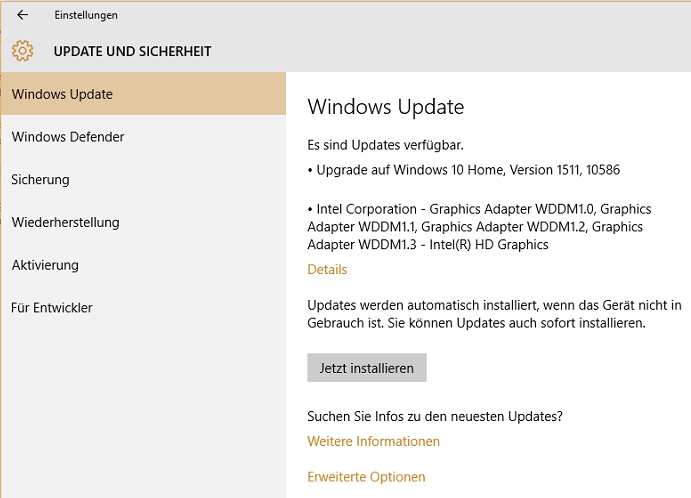Select Windows Update in the sidebar
The image size is (691, 498).
pos(62,94)
